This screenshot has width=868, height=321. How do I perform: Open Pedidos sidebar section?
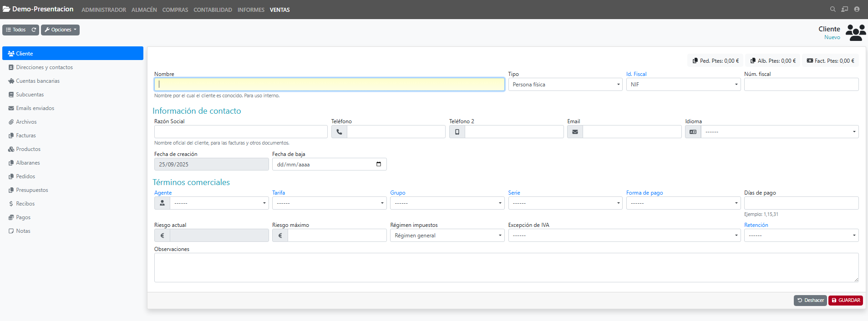[x=73, y=176]
